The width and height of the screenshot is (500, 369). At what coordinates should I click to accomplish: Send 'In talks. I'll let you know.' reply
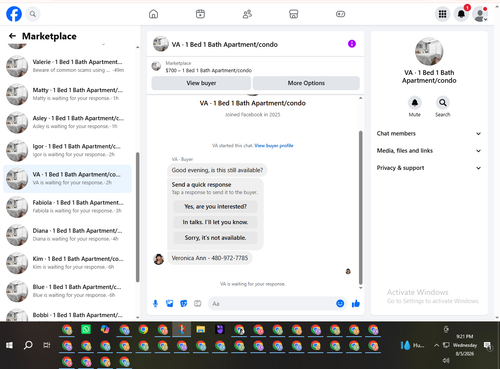coord(215,222)
